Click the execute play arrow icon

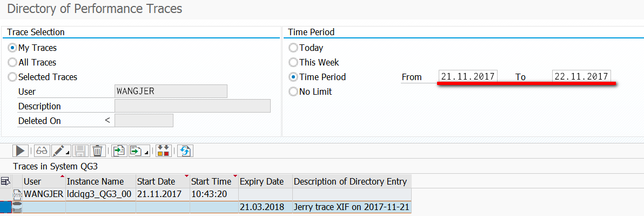tap(20, 151)
